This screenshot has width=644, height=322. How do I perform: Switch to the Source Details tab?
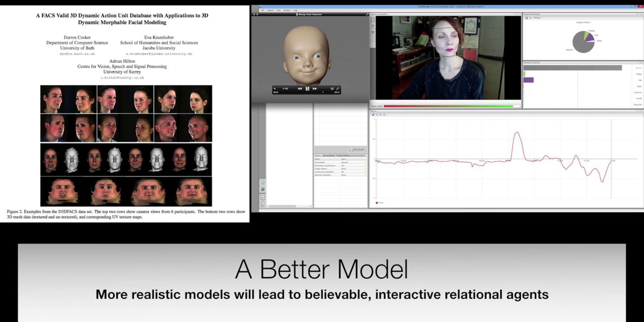[328, 156]
